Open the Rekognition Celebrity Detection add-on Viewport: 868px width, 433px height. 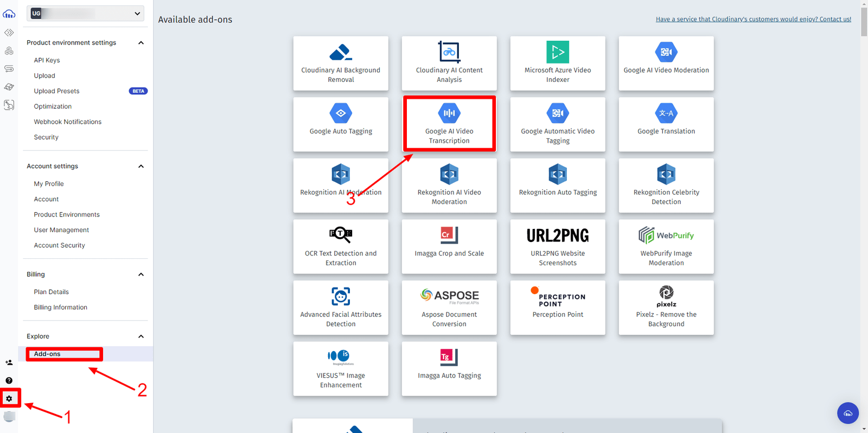[666, 186]
